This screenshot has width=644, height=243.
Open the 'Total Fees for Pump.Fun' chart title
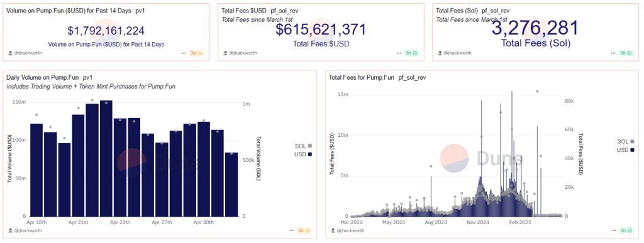tap(362, 77)
